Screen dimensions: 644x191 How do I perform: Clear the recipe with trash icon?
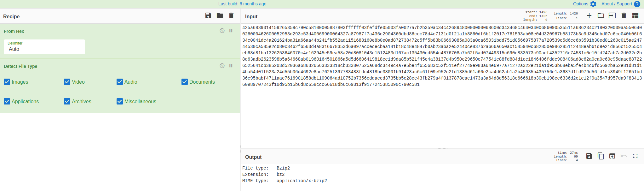[x=231, y=16]
